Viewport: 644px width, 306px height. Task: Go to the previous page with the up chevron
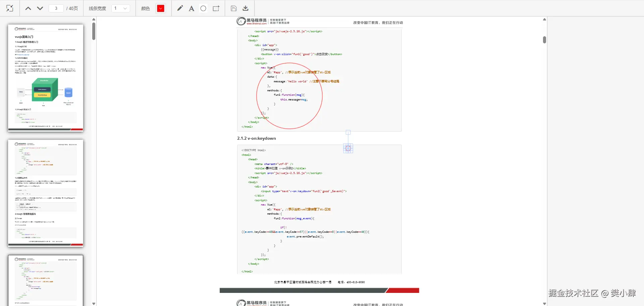pos(28,8)
